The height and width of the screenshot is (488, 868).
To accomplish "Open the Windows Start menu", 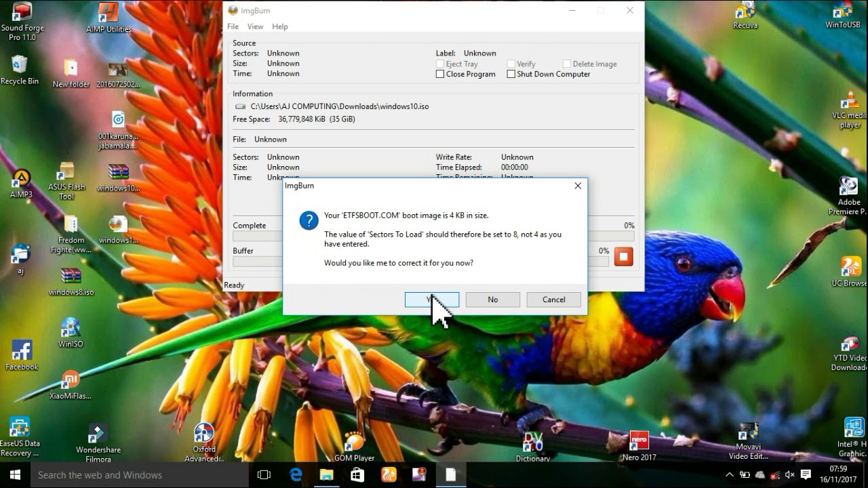I will pyautogui.click(x=15, y=475).
